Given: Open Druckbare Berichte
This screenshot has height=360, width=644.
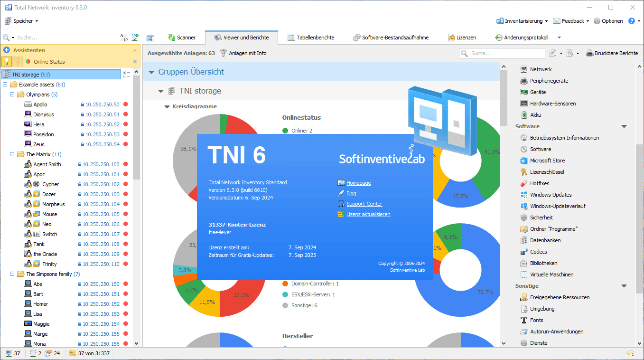Looking at the screenshot, I should tap(612, 53).
